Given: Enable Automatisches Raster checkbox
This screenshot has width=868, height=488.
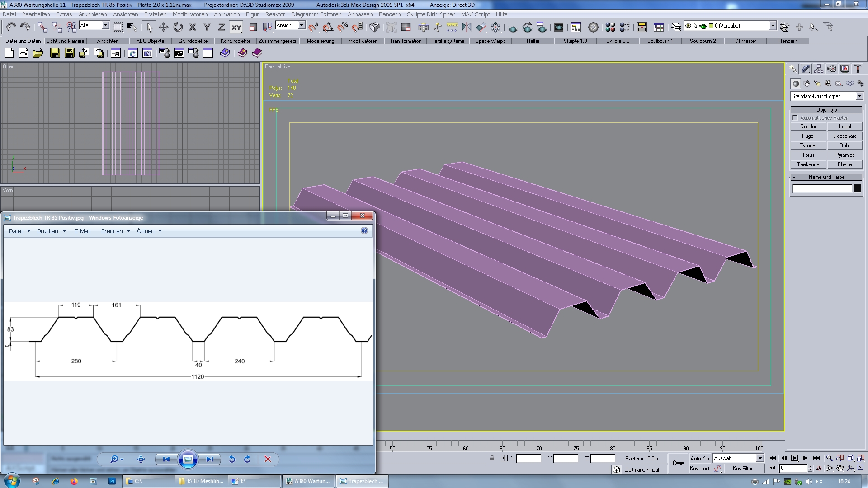Looking at the screenshot, I should pyautogui.click(x=795, y=118).
